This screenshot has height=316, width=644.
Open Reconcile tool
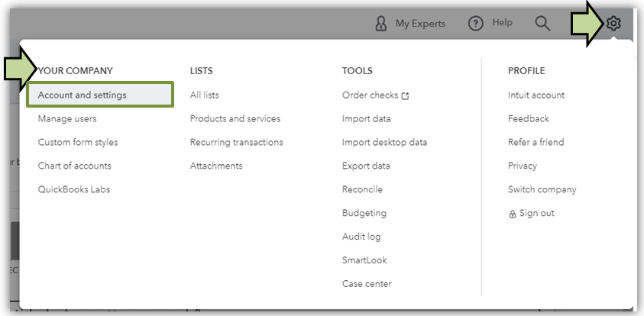[362, 189]
